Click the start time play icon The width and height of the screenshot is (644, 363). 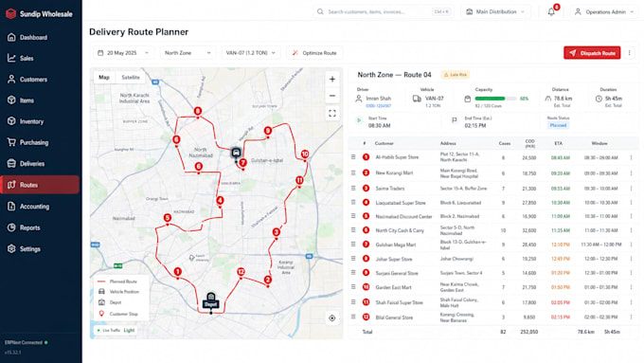(x=359, y=120)
